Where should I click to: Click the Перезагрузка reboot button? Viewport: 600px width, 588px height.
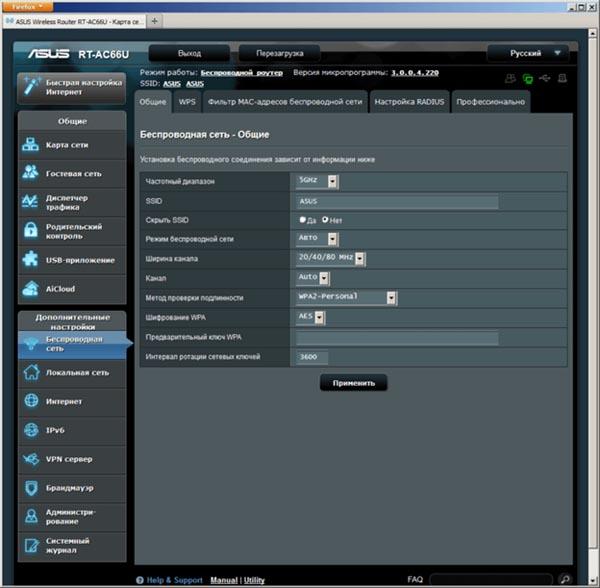coord(283,53)
